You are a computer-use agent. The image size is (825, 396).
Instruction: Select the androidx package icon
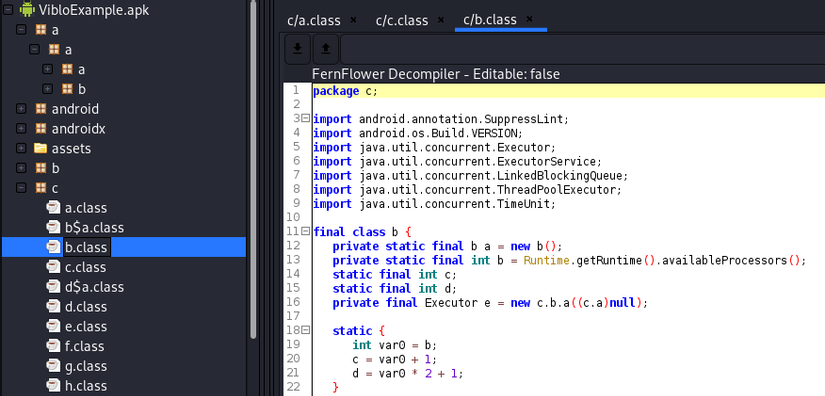pos(40,129)
